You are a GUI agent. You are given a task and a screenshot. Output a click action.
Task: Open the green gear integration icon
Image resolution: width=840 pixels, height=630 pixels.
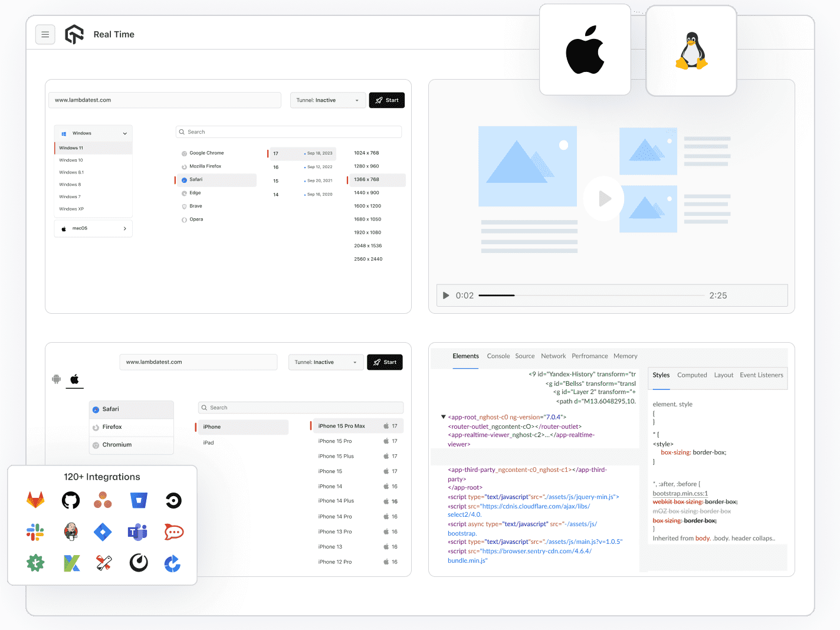pos(35,563)
